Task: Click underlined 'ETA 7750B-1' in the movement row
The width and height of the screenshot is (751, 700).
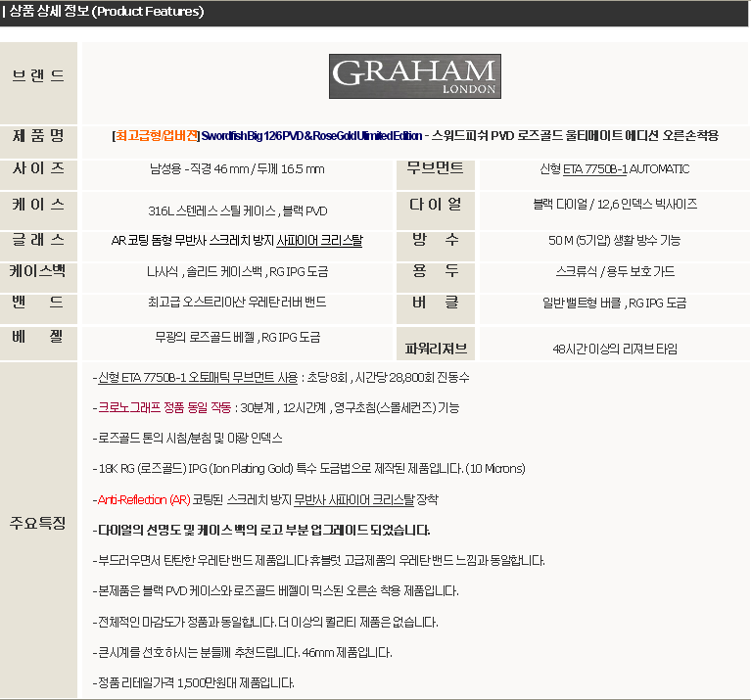Action: point(595,169)
